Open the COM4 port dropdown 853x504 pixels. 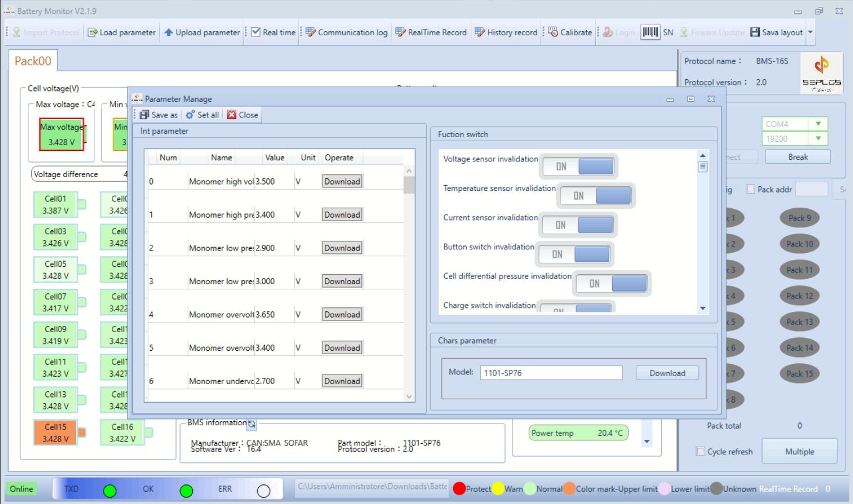[x=818, y=123]
